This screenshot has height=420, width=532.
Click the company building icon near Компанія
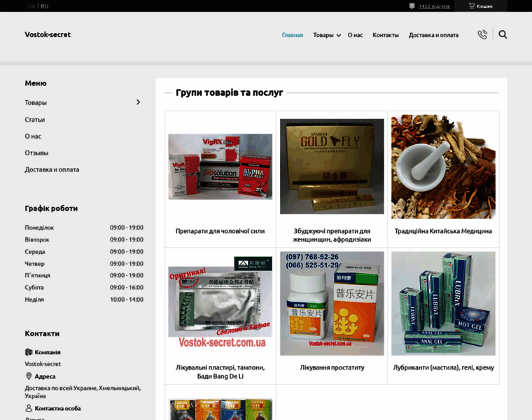[29, 352]
